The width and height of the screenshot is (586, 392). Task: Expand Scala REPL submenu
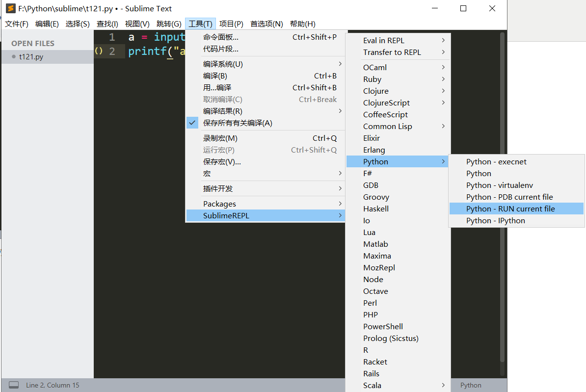click(398, 385)
